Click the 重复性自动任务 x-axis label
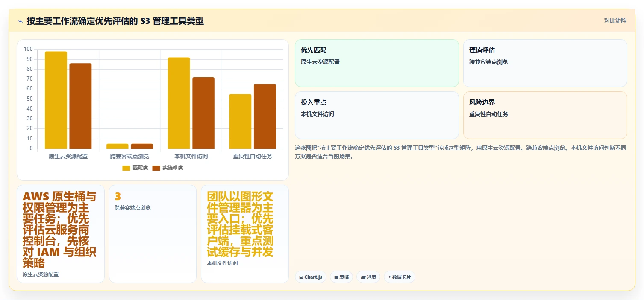The image size is (644, 300). point(253,156)
